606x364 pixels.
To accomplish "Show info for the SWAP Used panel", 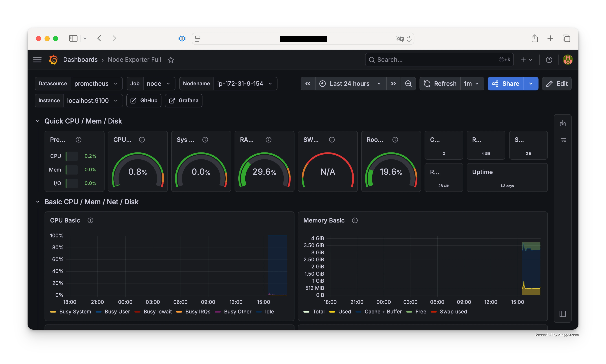I will (332, 140).
